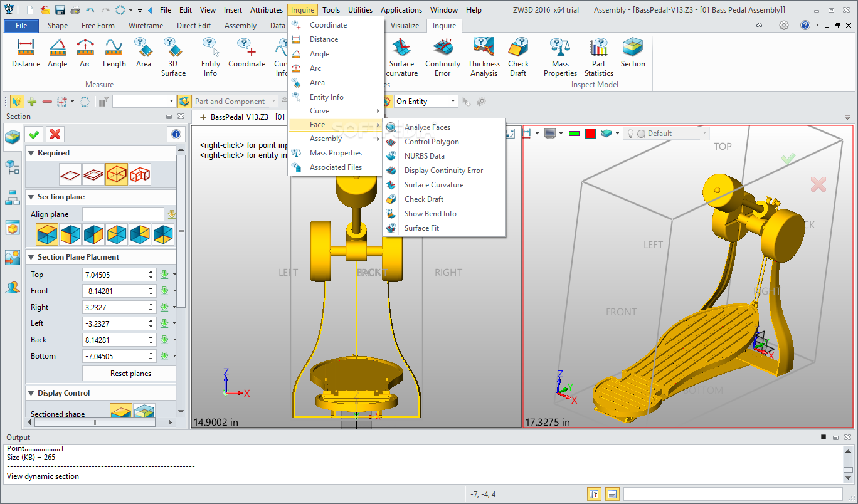Choose NURBS Data from Face submenu
The image size is (858, 504).
click(x=444, y=156)
